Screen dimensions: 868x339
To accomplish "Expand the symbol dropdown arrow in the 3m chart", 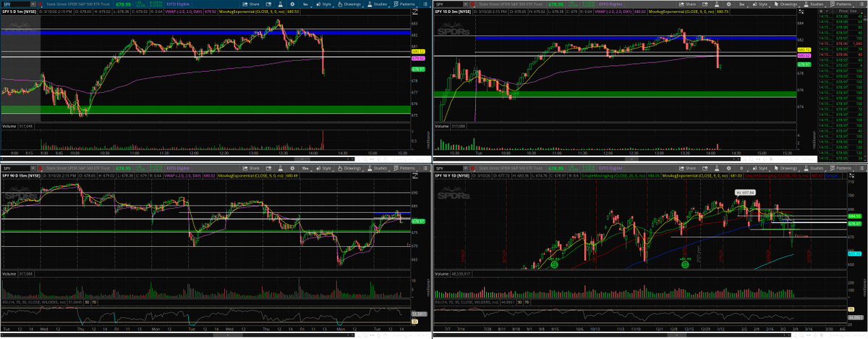I will 467,4.
